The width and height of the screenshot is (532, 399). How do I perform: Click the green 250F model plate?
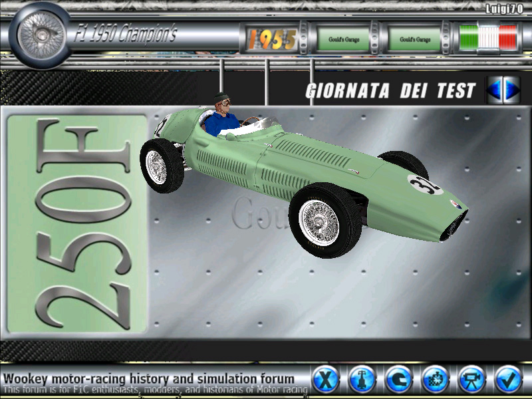(76, 224)
